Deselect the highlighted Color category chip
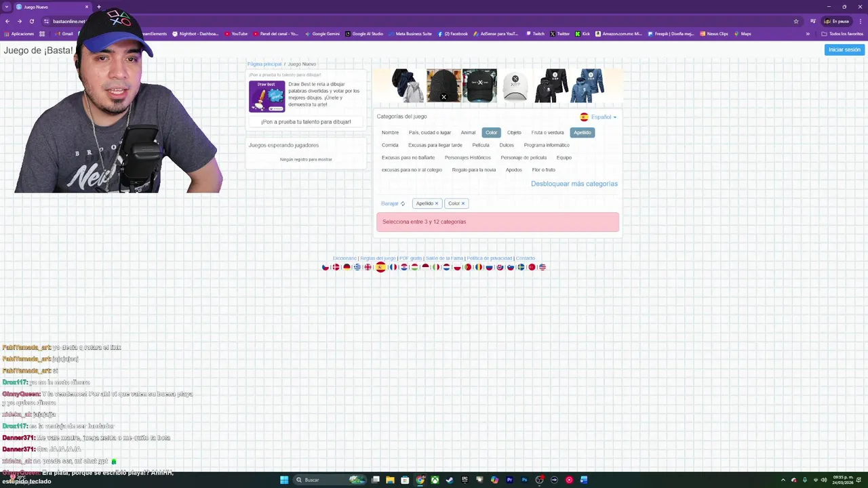 [x=491, y=133]
